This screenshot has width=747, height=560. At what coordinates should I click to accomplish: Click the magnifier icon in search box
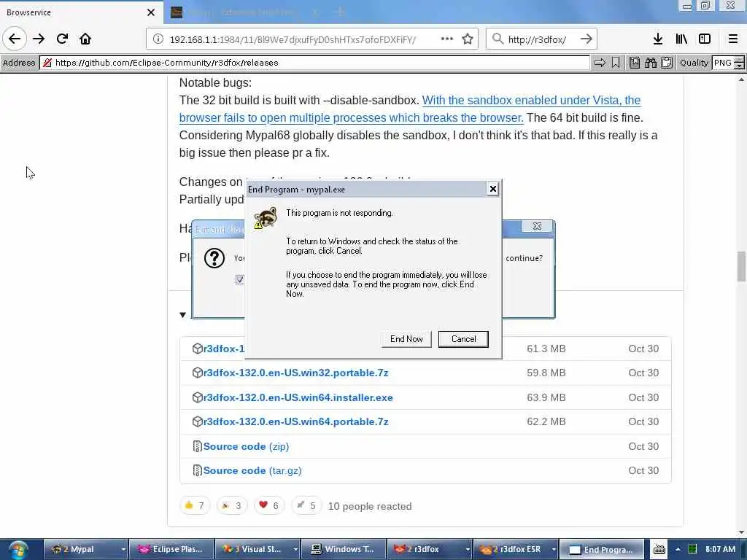click(498, 39)
